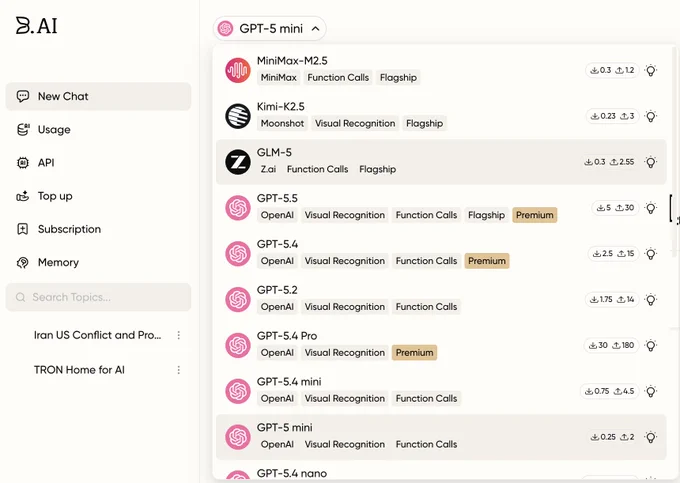Click the lightbulb icon for GPT-5.2
The image size is (680, 483).
[651, 300]
